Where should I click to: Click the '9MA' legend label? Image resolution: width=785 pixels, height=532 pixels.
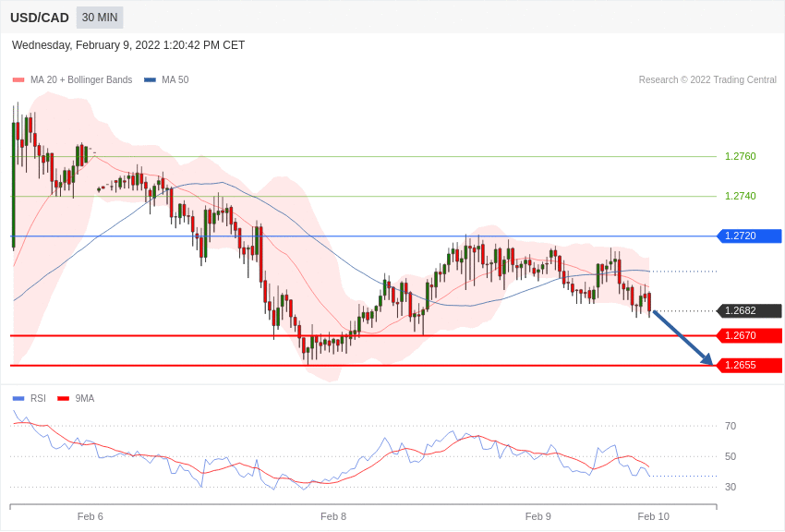85,398
